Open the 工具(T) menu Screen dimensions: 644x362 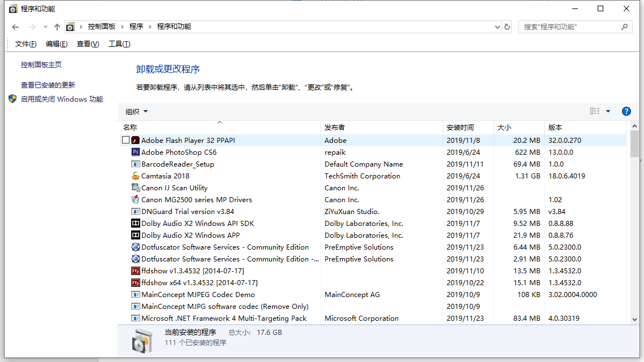(x=119, y=44)
